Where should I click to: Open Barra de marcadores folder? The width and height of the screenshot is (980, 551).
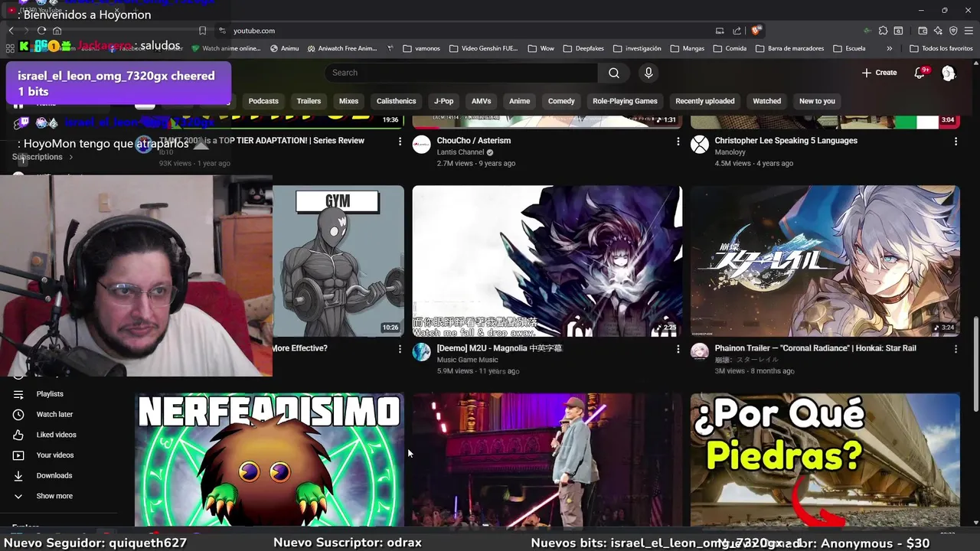[788, 48]
